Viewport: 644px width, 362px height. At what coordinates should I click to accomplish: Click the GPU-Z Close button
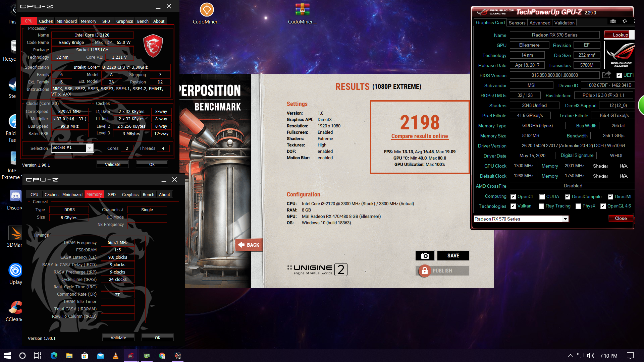point(621,218)
